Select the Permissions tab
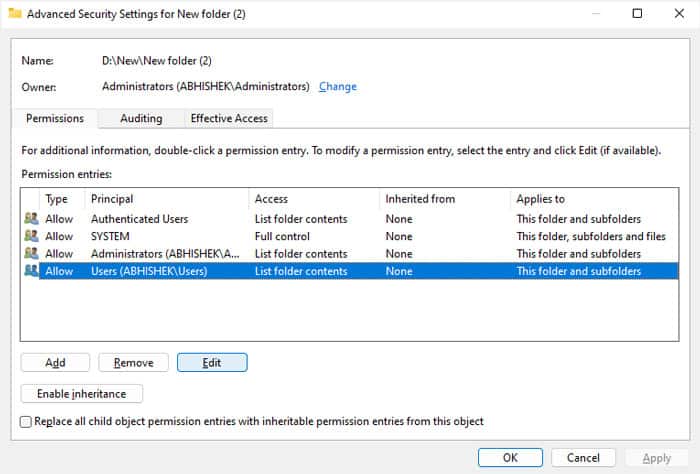This screenshot has width=700, height=474. click(x=55, y=118)
